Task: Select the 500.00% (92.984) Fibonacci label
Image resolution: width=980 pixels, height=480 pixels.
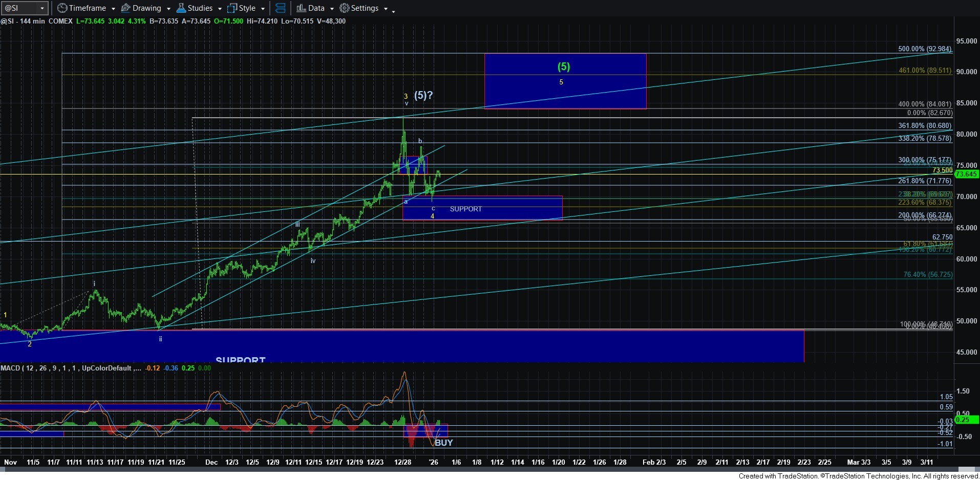Action: click(x=924, y=49)
